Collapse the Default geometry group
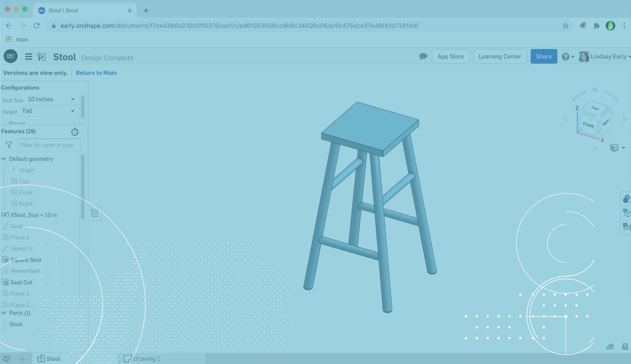 pyautogui.click(x=4, y=159)
